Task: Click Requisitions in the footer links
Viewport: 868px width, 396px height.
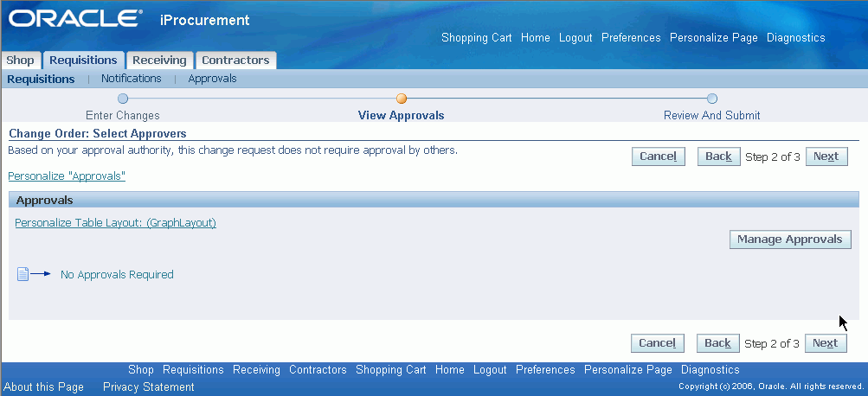Action: [193, 369]
